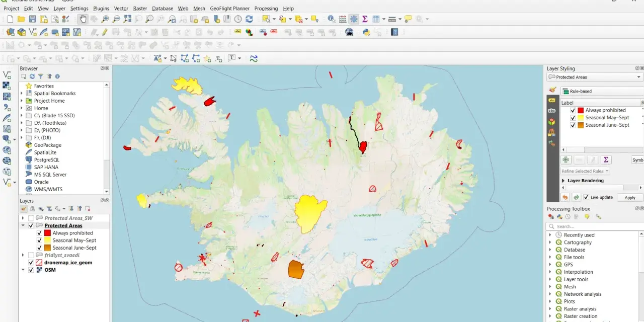
Task: Select the Identify Features tool
Action: [x=331, y=19]
